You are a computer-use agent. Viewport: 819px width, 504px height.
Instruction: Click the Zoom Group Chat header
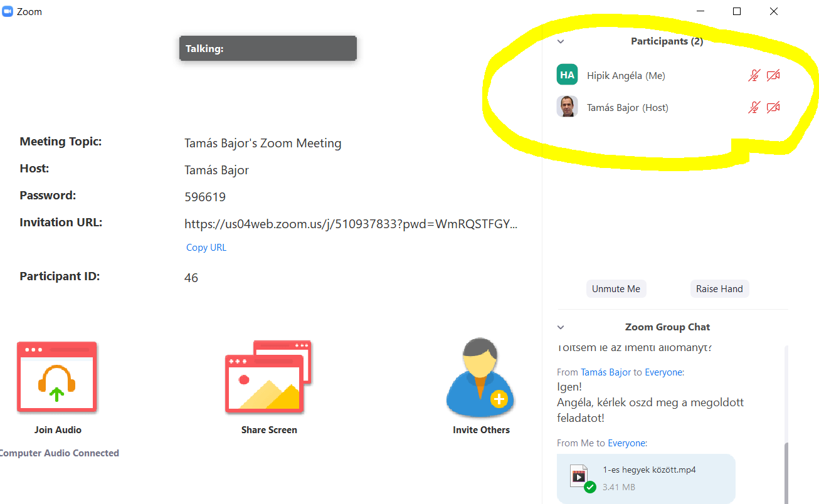click(x=667, y=327)
